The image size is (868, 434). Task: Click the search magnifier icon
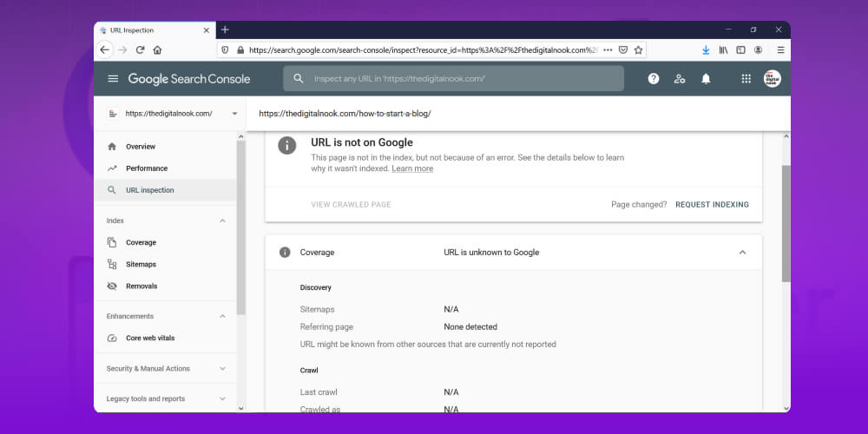click(x=299, y=79)
